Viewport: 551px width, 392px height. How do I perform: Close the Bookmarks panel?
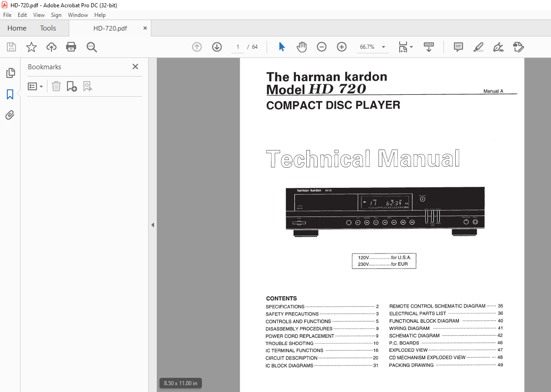click(135, 67)
